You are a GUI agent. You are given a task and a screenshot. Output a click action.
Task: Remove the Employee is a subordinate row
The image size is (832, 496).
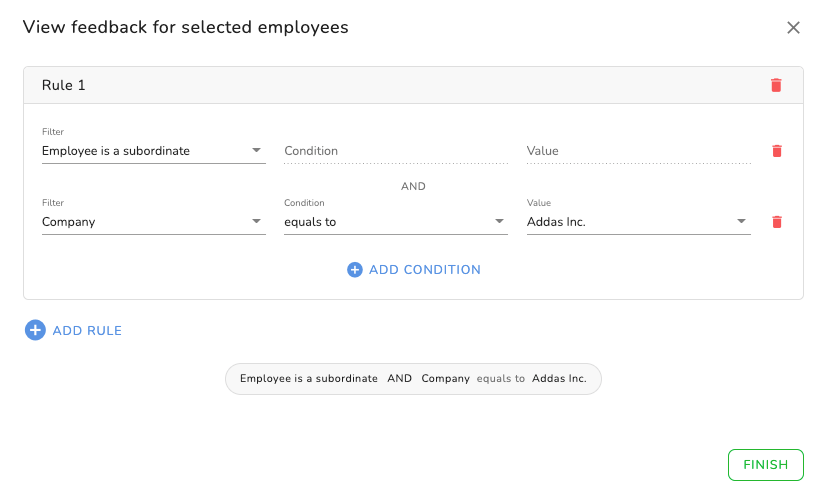tap(776, 151)
